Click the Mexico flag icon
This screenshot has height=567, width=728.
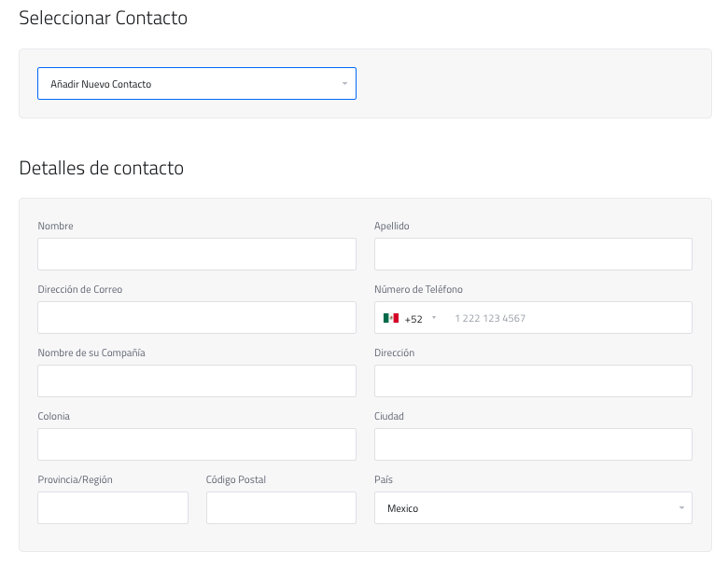tap(391, 318)
